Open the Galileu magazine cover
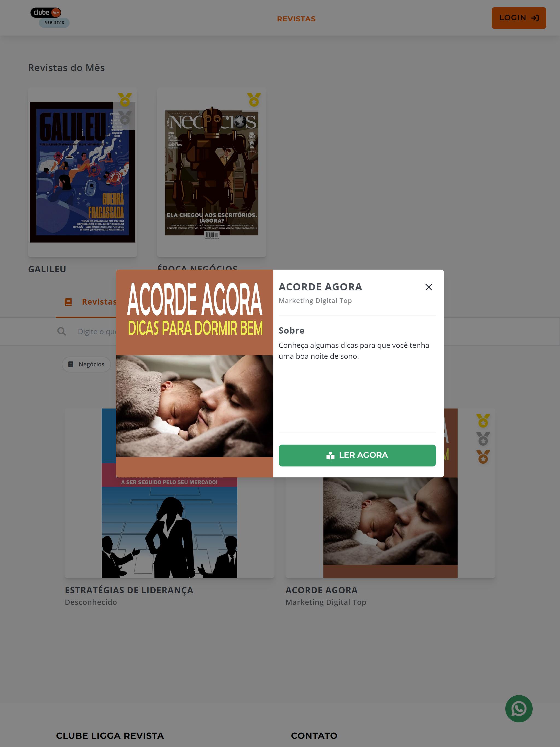Image resolution: width=560 pixels, height=747 pixels. point(82,172)
